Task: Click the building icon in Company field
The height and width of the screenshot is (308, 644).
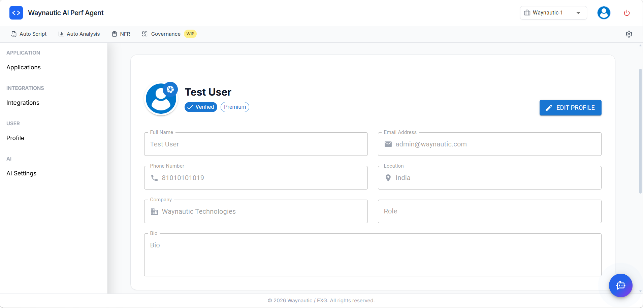Action: 155,211
